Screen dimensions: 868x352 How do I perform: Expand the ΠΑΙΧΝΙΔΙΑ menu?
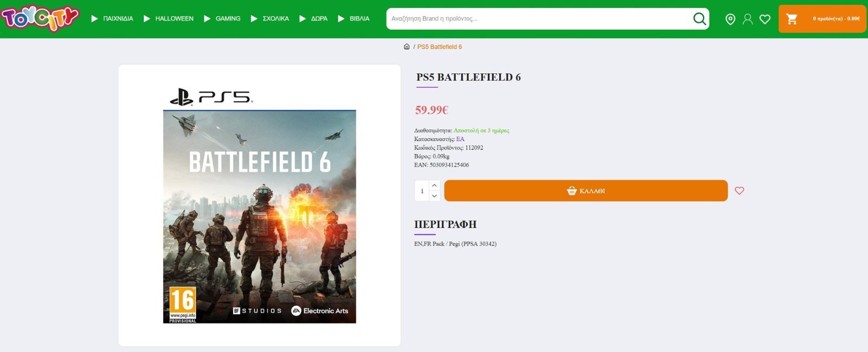(112, 18)
